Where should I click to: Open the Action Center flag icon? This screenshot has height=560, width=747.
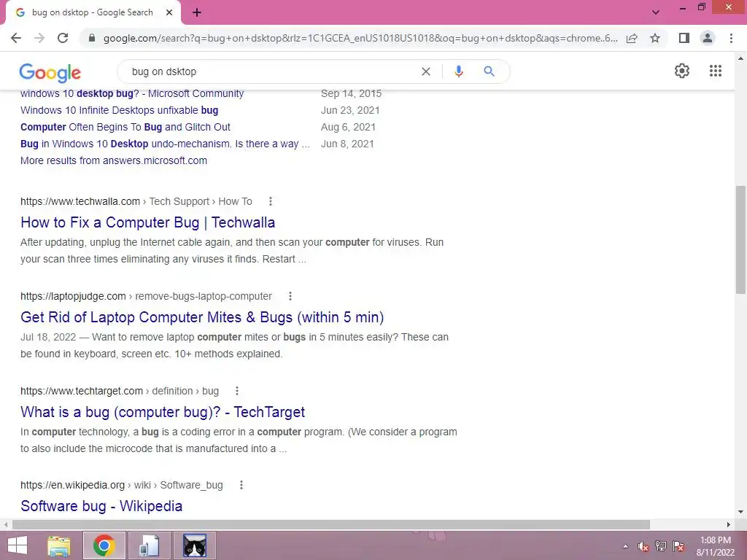pos(679,546)
